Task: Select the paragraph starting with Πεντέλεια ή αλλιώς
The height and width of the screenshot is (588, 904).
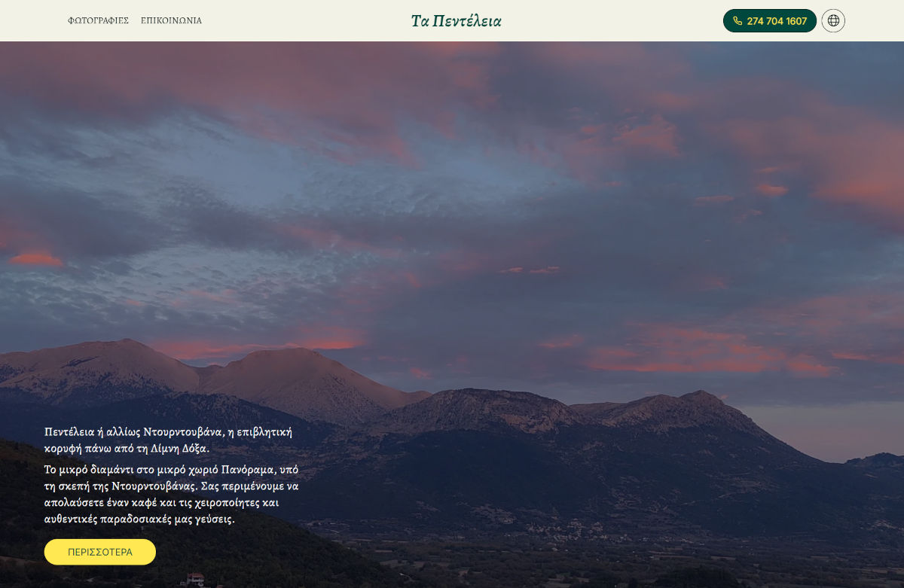Action: 168,440
